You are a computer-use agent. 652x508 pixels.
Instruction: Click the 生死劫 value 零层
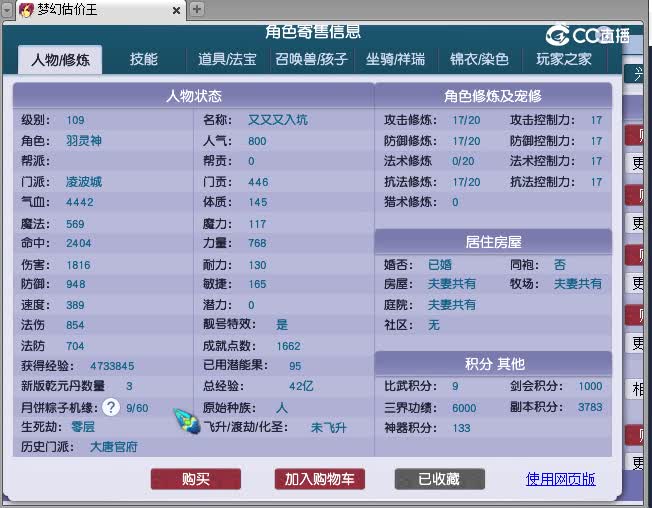pyautogui.click(x=83, y=427)
